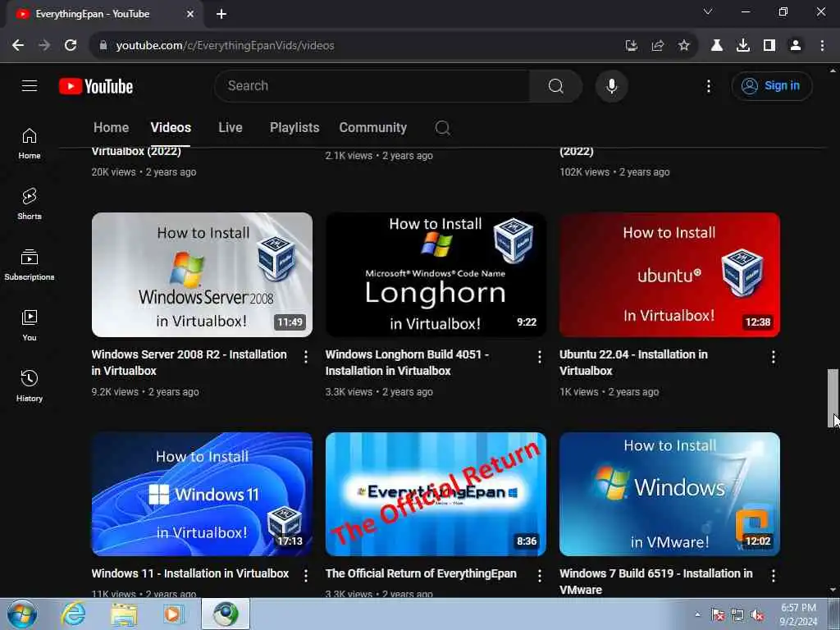The width and height of the screenshot is (840, 630).
Task: Click the ubuntu in Virtualbox thumbnail
Action: pyautogui.click(x=669, y=275)
